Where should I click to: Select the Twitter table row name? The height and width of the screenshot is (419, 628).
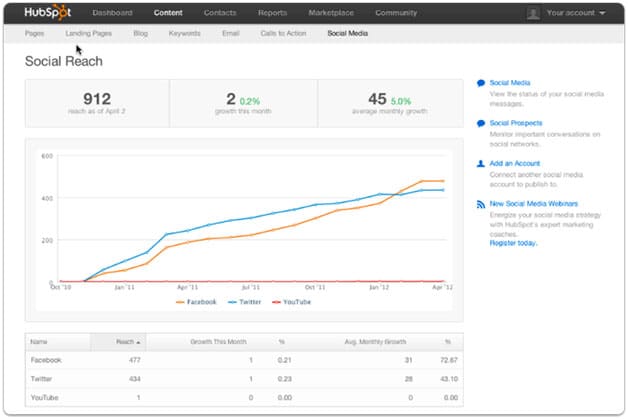coord(41,379)
